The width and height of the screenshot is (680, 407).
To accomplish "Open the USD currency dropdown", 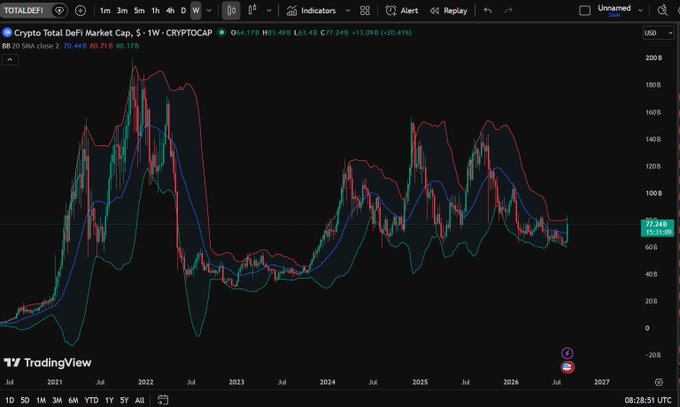I will [x=658, y=33].
